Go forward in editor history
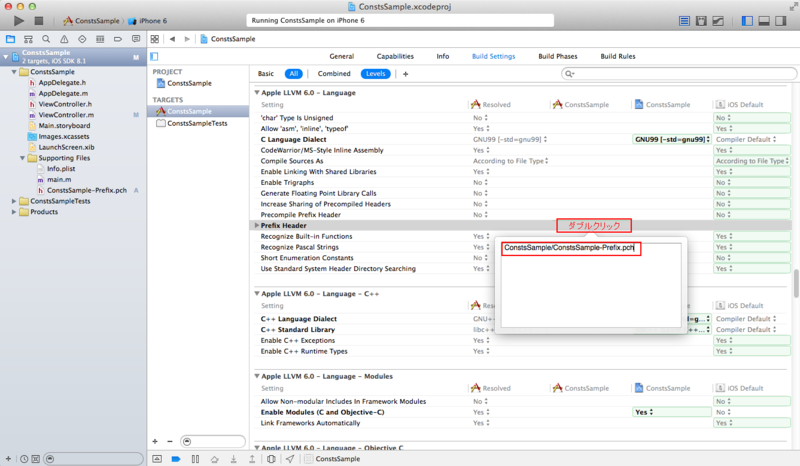 click(x=187, y=39)
